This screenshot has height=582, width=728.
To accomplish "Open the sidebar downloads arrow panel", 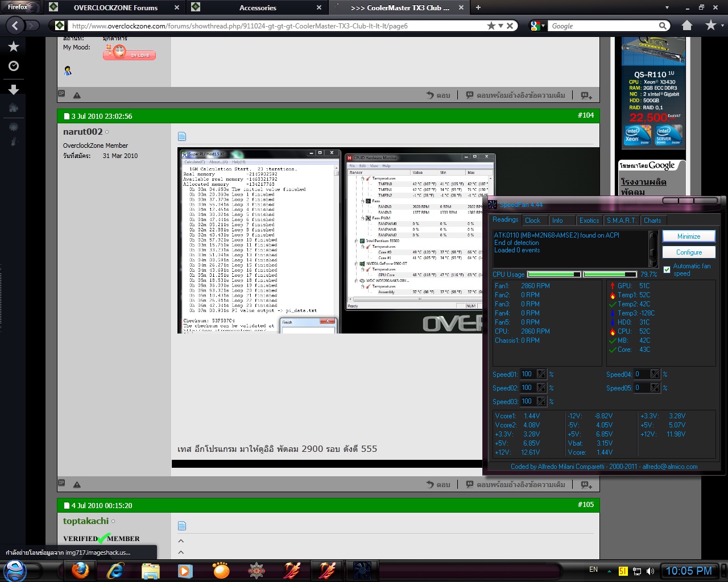I will (14, 89).
